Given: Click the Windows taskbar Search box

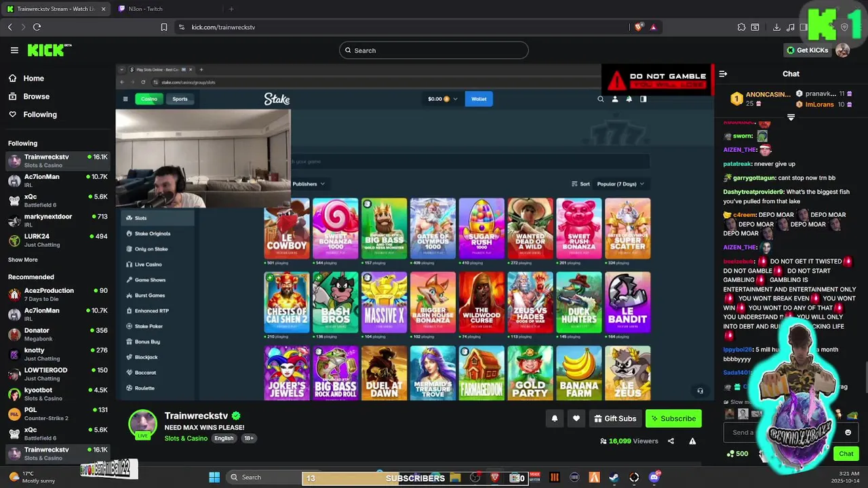Looking at the screenshot, I should pos(262,477).
